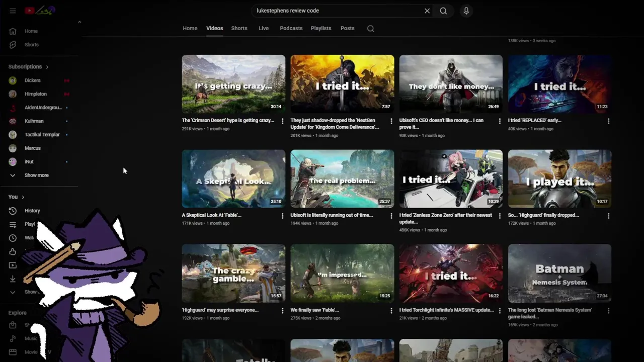Start voice search with the microphone
This screenshot has height=362, width=644.
[x=466, y=11]
